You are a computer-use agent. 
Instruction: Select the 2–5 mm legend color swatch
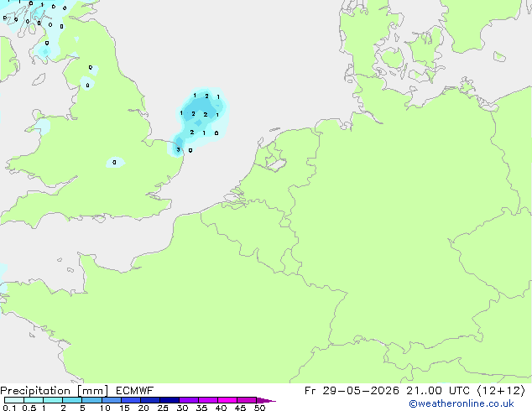tap(72, 400)
